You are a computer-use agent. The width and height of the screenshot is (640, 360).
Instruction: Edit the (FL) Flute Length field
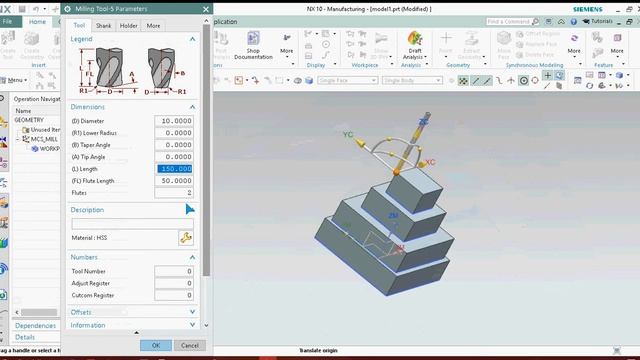[174, 181]
